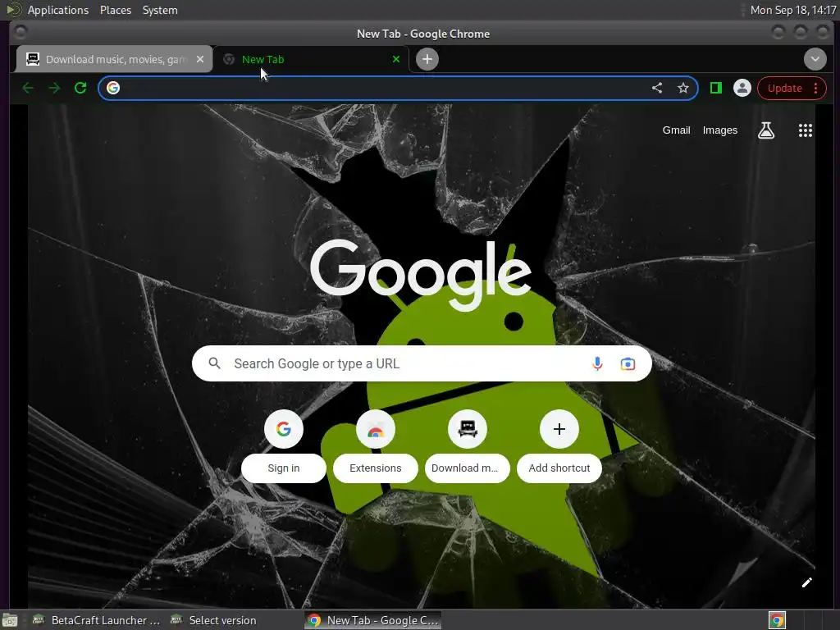Switch to Select version taskbar item
840x630 pixels.
tap(213, 620)
